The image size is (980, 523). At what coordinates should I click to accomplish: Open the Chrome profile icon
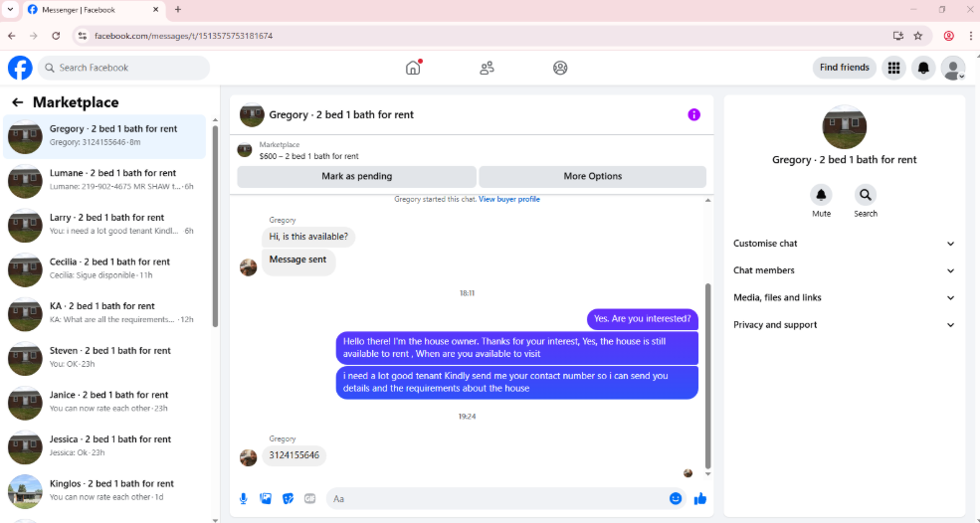(x=949, y=36)
